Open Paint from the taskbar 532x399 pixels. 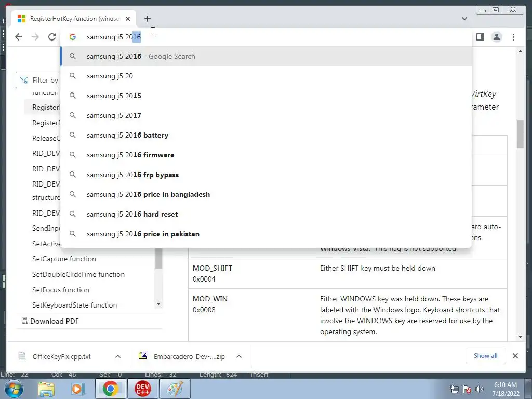click(175, 389)
